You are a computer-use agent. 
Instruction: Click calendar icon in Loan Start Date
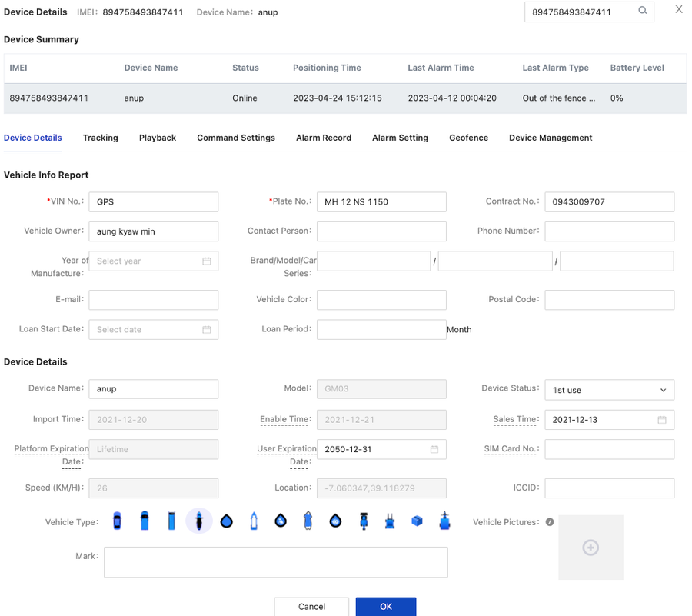click(207, 330)
